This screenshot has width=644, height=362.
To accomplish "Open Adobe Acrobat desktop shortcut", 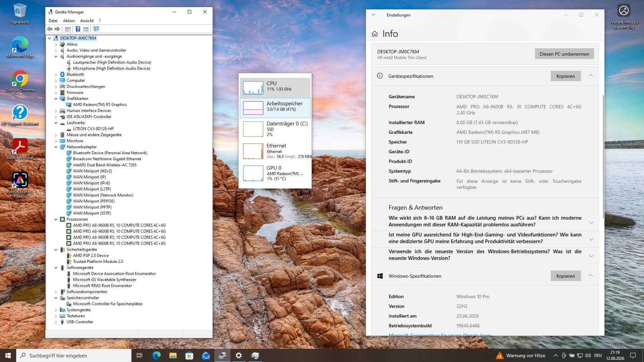I will pos(20,149).
